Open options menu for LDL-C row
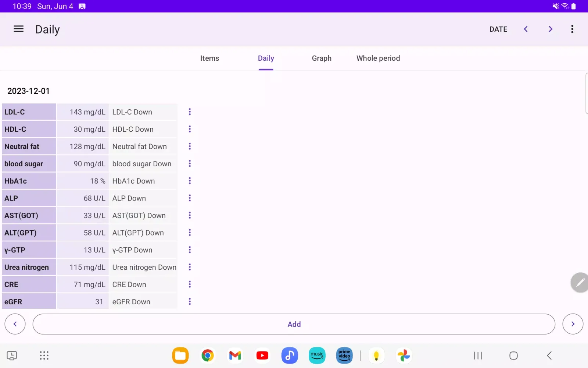The width and height of the screenshot is (588, 368). point(190,112)
